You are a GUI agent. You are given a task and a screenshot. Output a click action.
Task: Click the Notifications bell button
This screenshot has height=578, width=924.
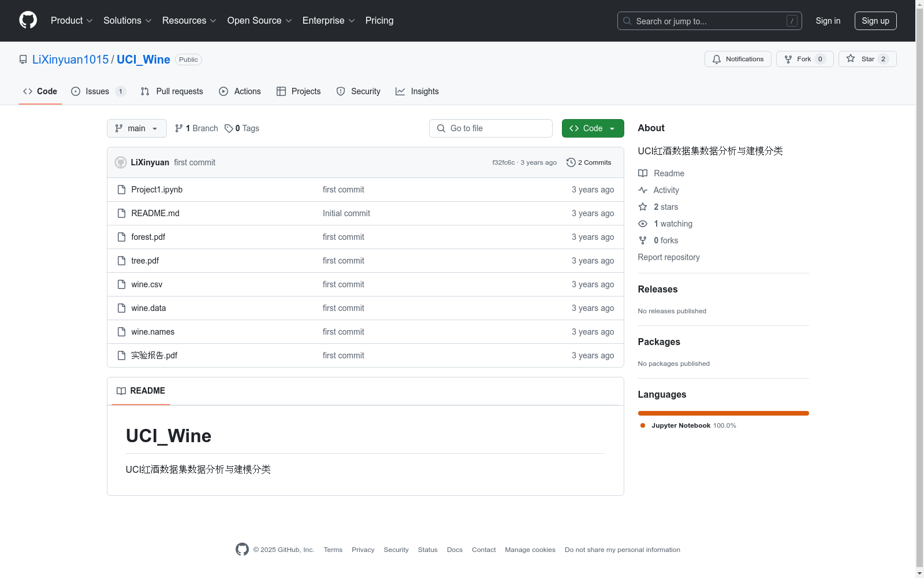point(738,59)
